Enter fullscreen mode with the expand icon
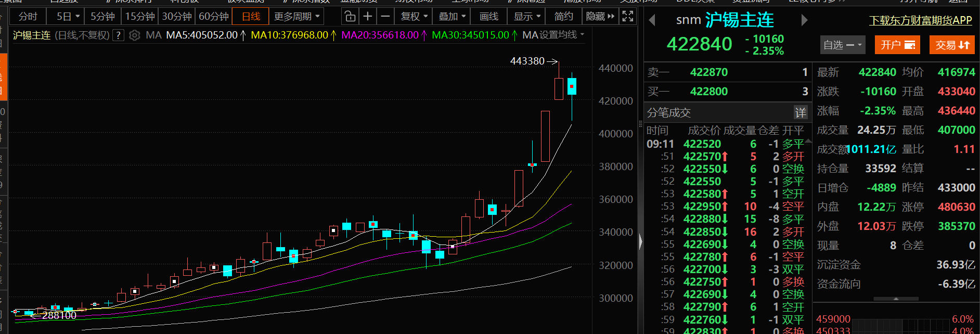 (628, 17)
